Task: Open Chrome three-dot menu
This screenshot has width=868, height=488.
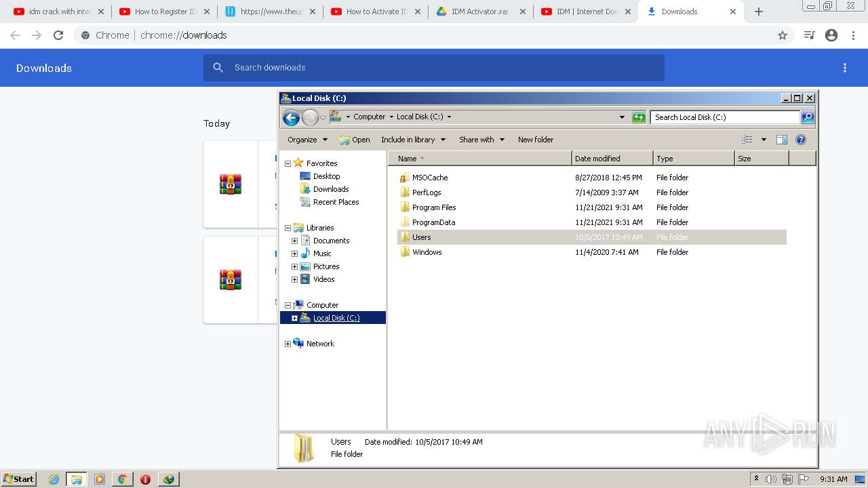Action: [x=854, y=35]
